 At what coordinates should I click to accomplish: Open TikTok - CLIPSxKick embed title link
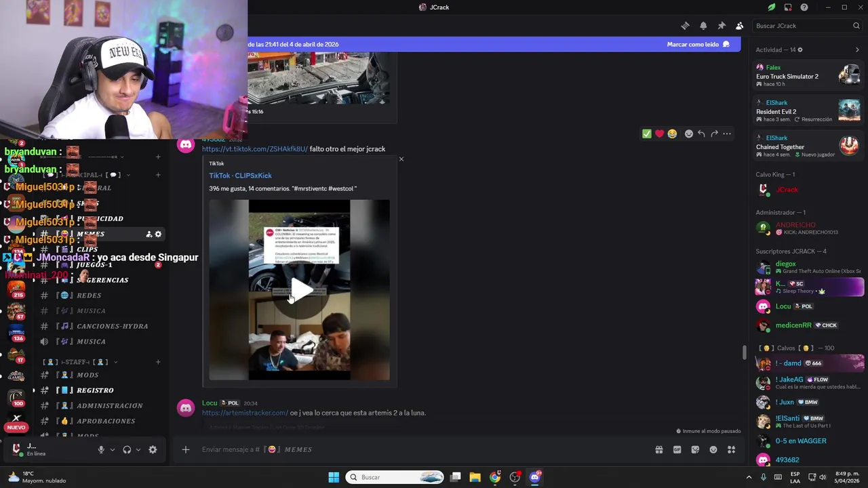click(240, 176)
